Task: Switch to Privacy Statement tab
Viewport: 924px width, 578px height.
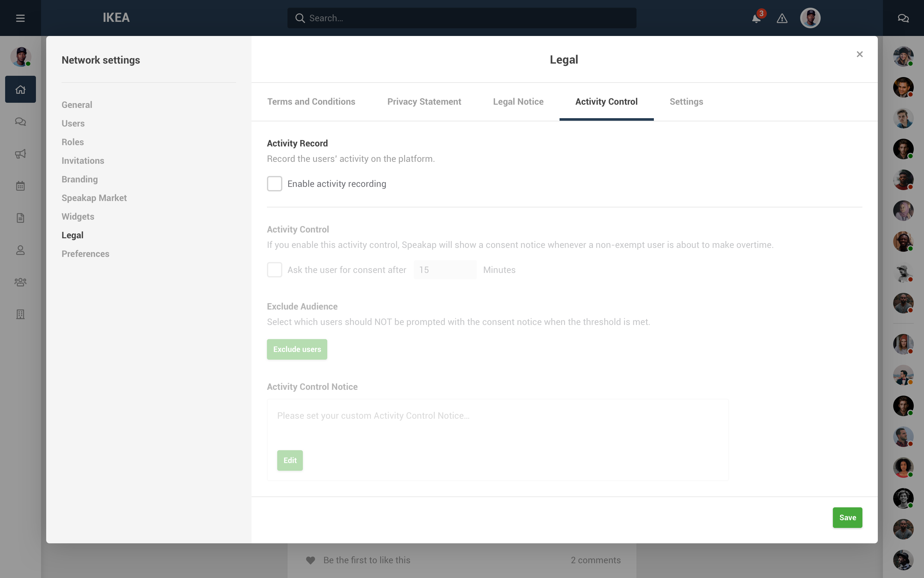Action: (x=424, y=102)
